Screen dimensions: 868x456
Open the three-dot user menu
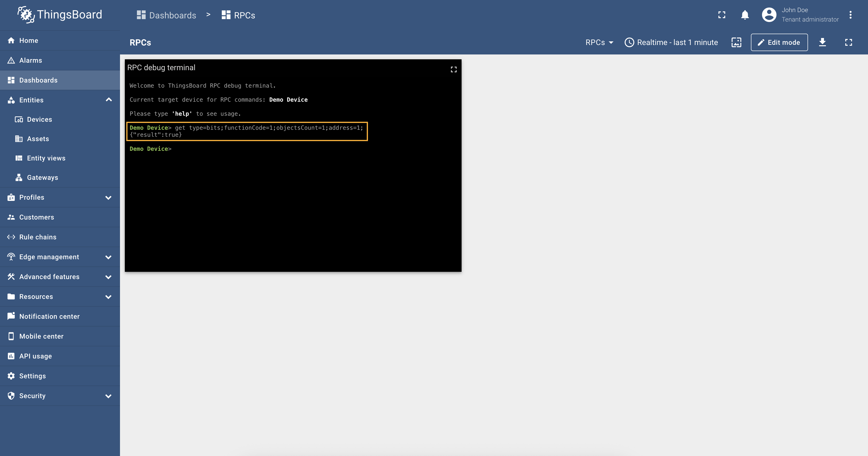point(850,15)
